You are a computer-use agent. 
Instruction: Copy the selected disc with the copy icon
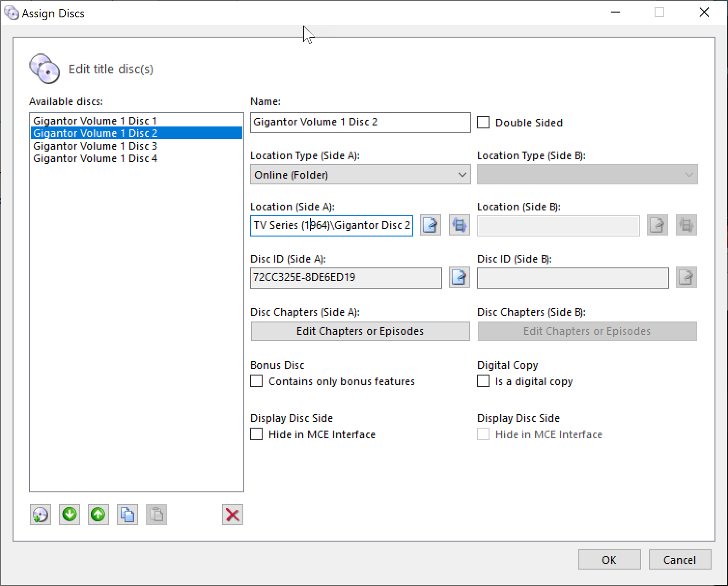(x=127, y=515)
